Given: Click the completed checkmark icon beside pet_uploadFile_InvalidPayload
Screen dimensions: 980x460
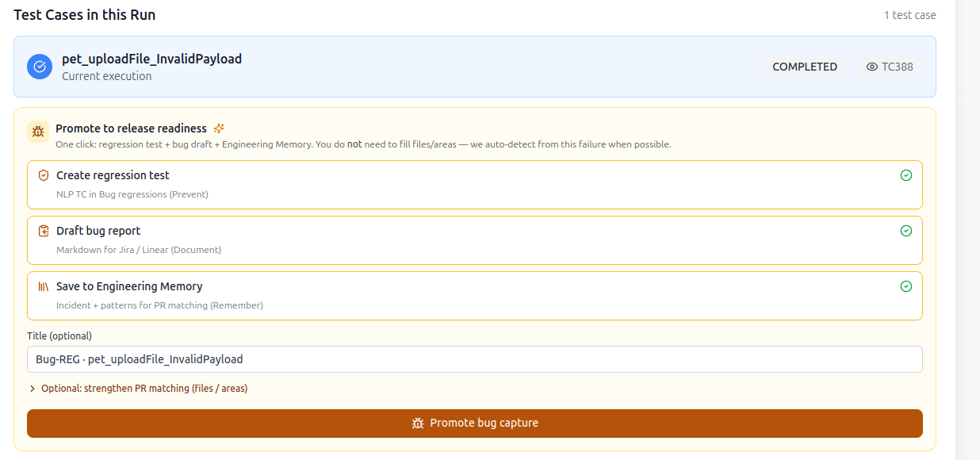Looking at the screenshot, I should [40, 67].
